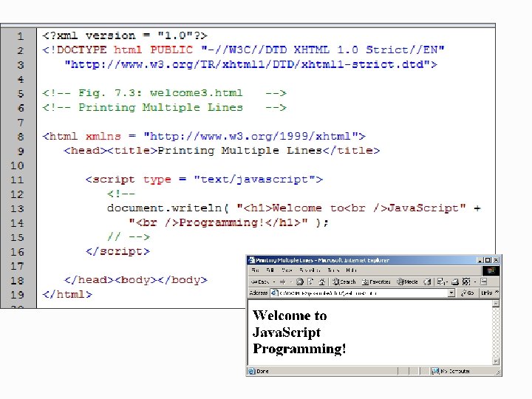Click the Stop loading icon
Screen dimensions: 532x399
pyautogui.click(x=299, y=282)
